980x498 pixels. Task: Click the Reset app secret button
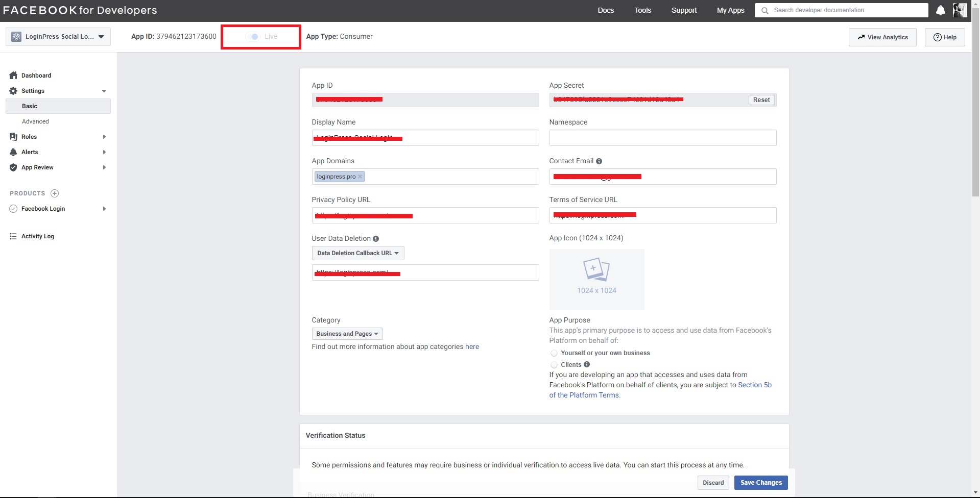point(761,100)
